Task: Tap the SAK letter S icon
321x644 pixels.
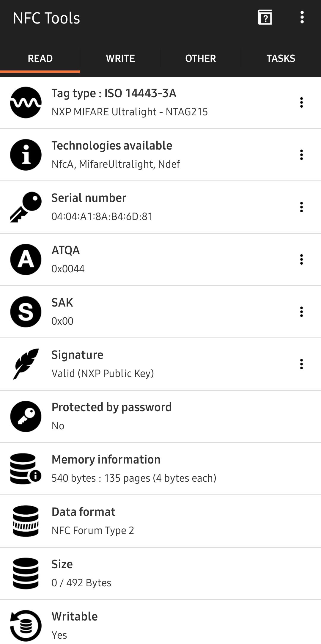Action: pos(26,312)
